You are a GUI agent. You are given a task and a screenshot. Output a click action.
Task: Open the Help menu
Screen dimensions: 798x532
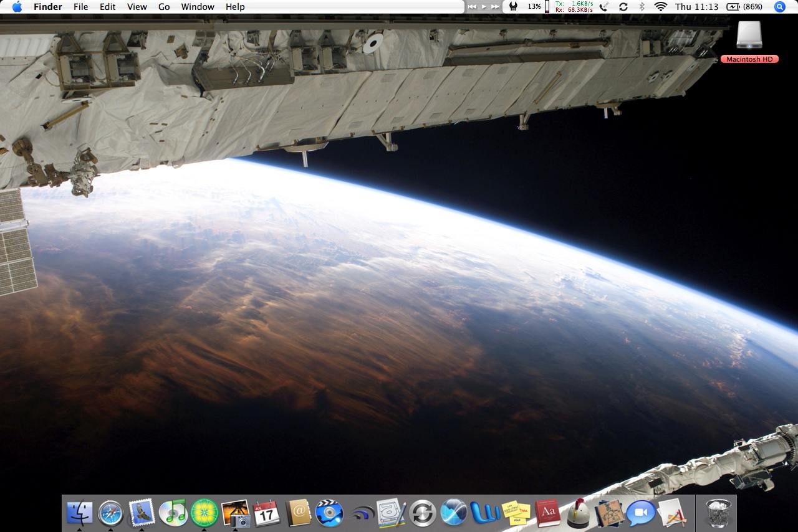[235, 7]
